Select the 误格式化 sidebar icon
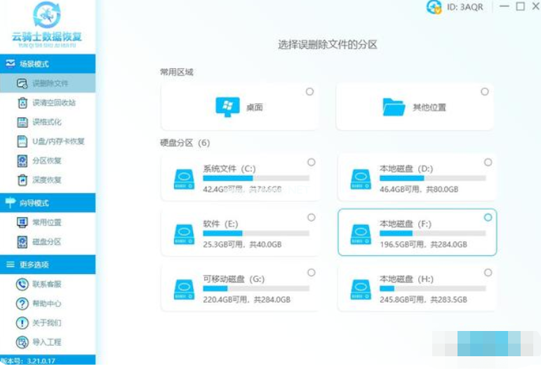This screenshot has width=541, height=392. point(22,122)
